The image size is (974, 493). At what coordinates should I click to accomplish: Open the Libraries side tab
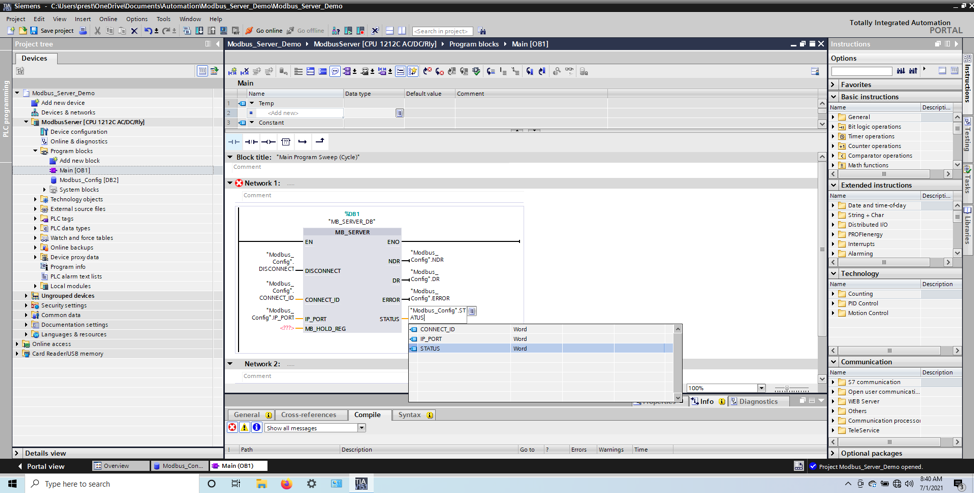coord(968,225)
